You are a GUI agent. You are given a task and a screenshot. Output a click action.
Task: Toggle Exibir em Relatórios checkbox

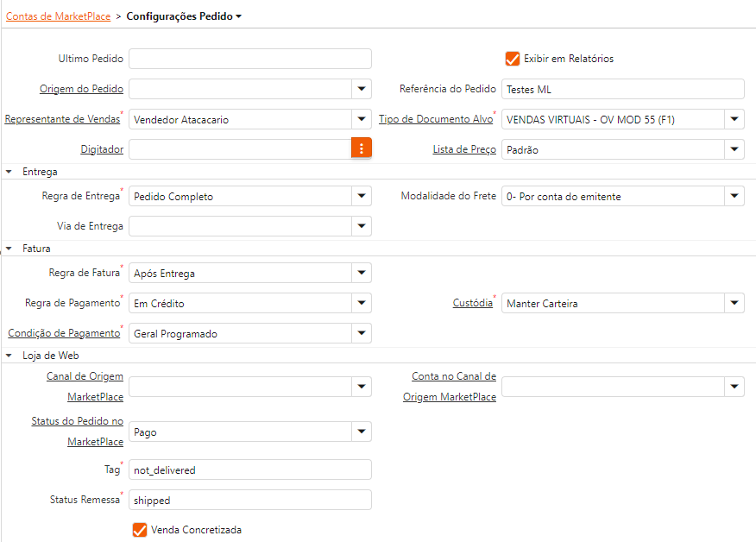513,59
